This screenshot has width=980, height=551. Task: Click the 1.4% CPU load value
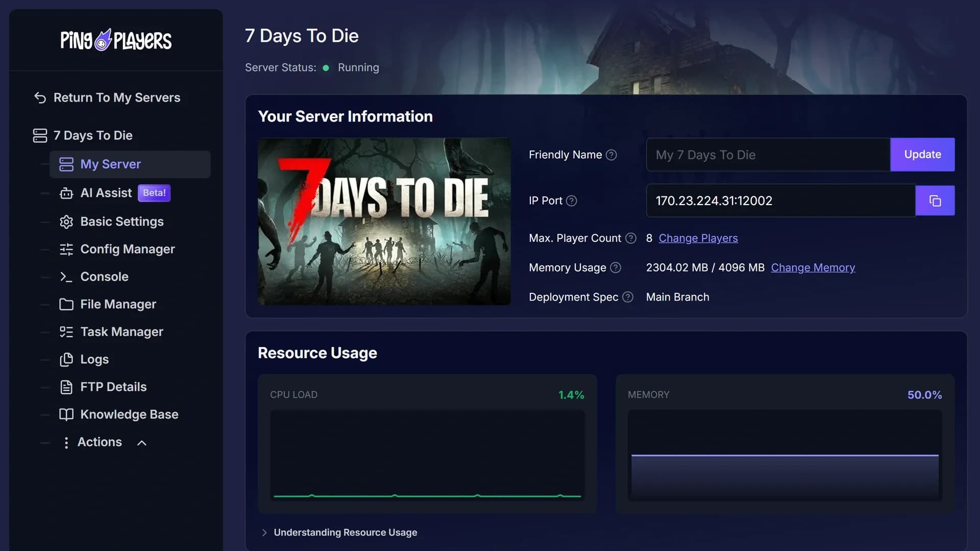(571, 395)
